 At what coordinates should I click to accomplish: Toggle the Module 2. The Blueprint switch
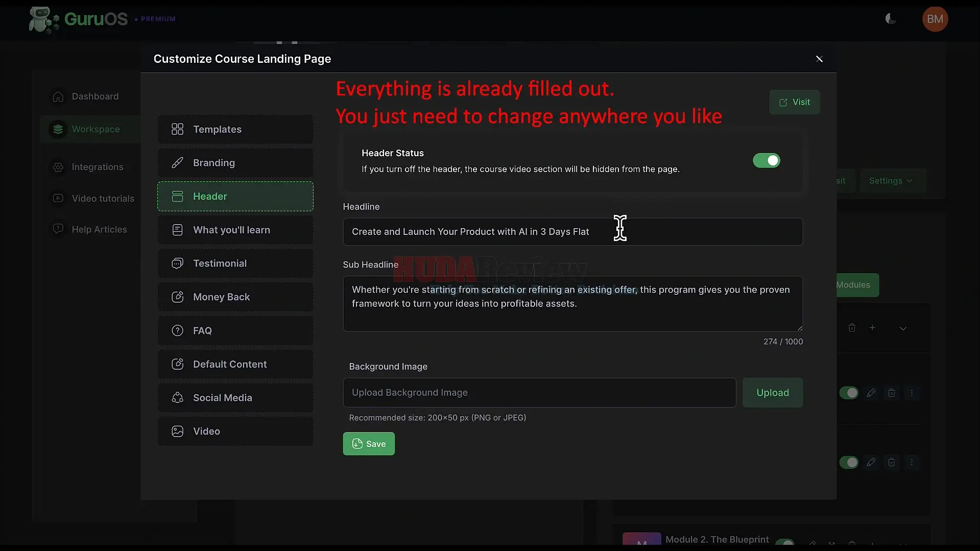click(x=785, y=542)
